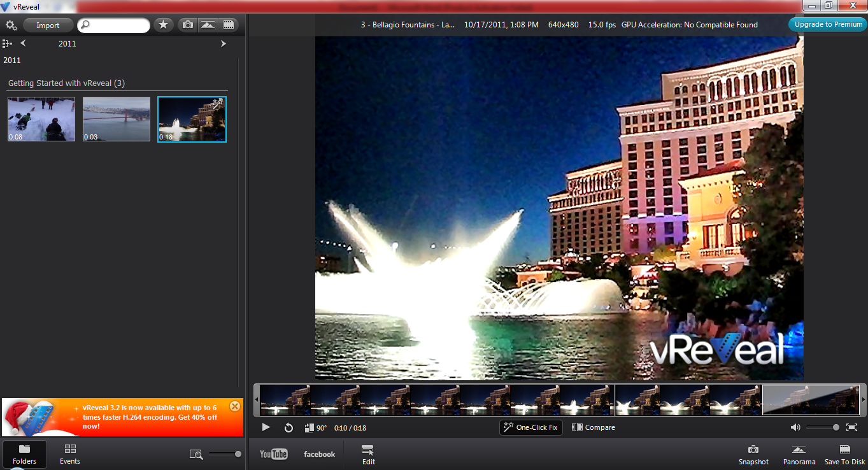Click the 0:10 / 0:18 playback time
Image resolution: width=868 pixels, height=470 pixels.
tap(350, 428)
